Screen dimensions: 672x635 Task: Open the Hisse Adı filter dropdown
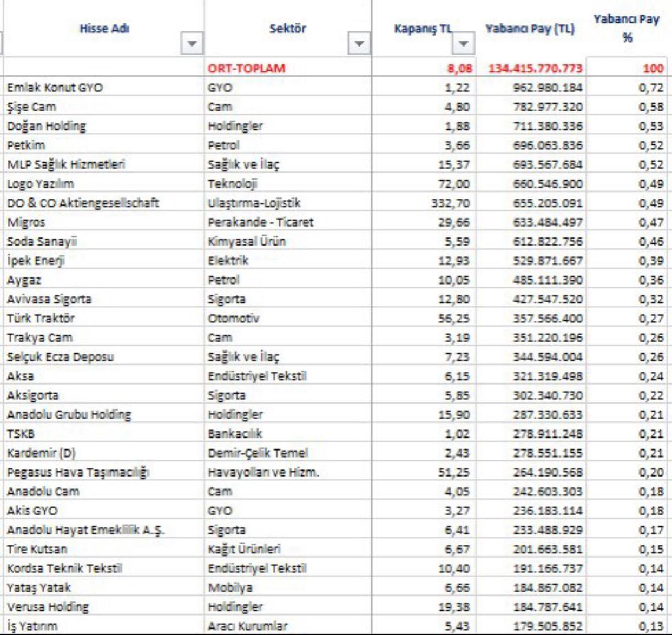pyautogui.click(x=192, y=44)
